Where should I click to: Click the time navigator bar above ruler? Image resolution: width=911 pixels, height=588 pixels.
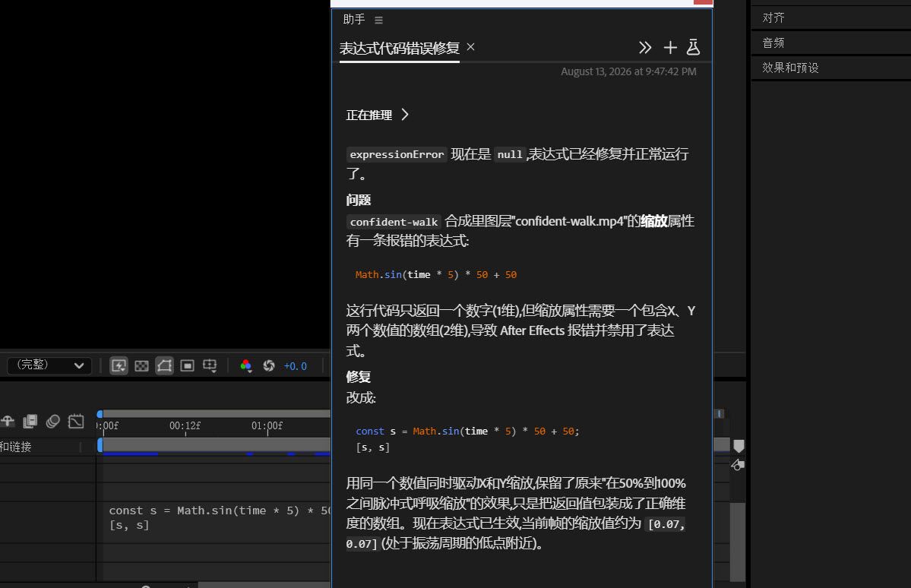(x=216, y=414)
